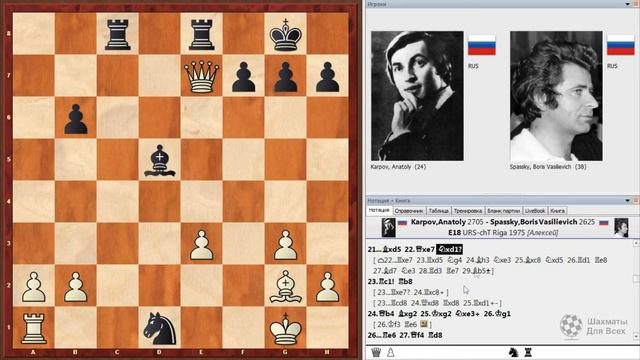Jump to move 21...Bxd5 in notation
The image size is (640, 360).
tap(384, 249)
